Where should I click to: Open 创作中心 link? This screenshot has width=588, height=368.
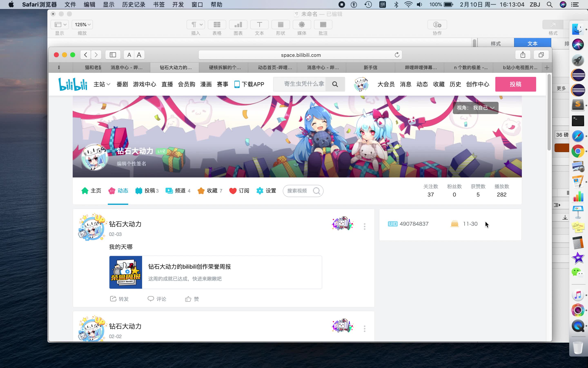(x=478, y=84)
